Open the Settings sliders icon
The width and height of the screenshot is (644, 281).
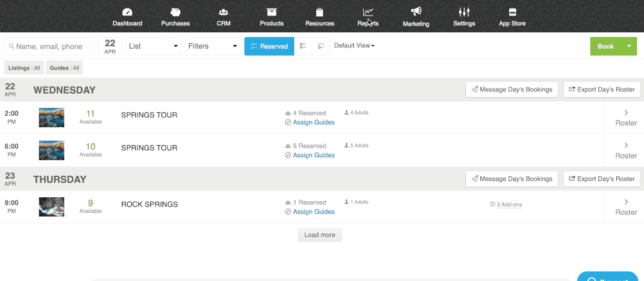[464, 12]
